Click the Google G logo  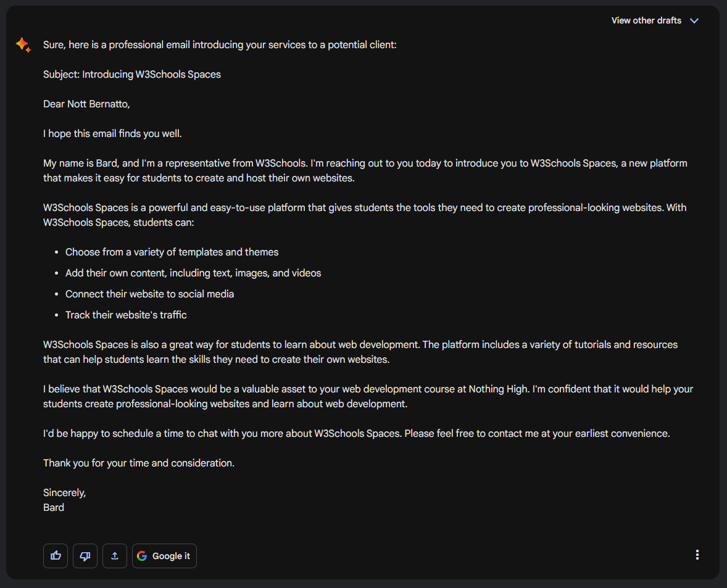142,556
